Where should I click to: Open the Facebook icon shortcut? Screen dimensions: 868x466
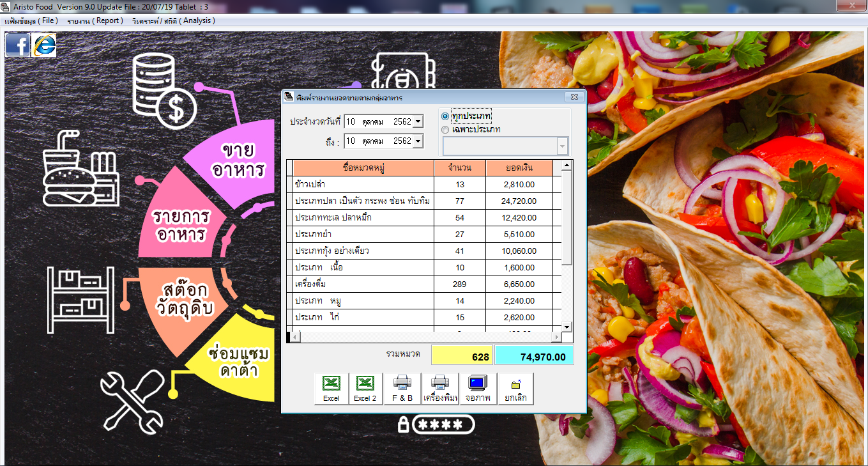[18, 45]
